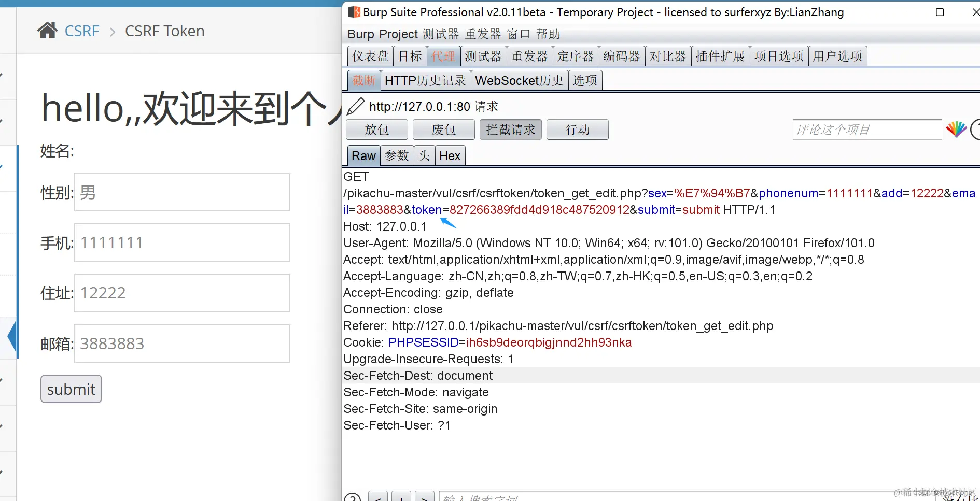The width and height of the screenshot is (980, 501).
Task: Open the Burp menu
Action: pos(361,34)
